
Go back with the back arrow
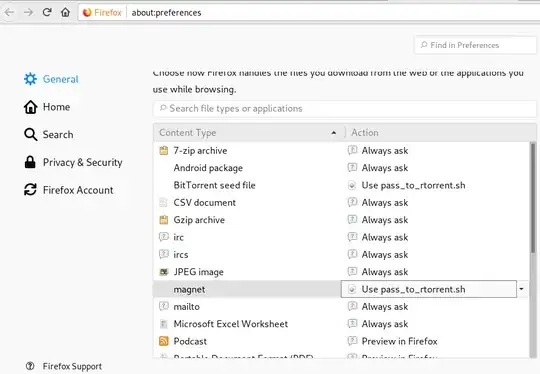click(x=10, y=12)
